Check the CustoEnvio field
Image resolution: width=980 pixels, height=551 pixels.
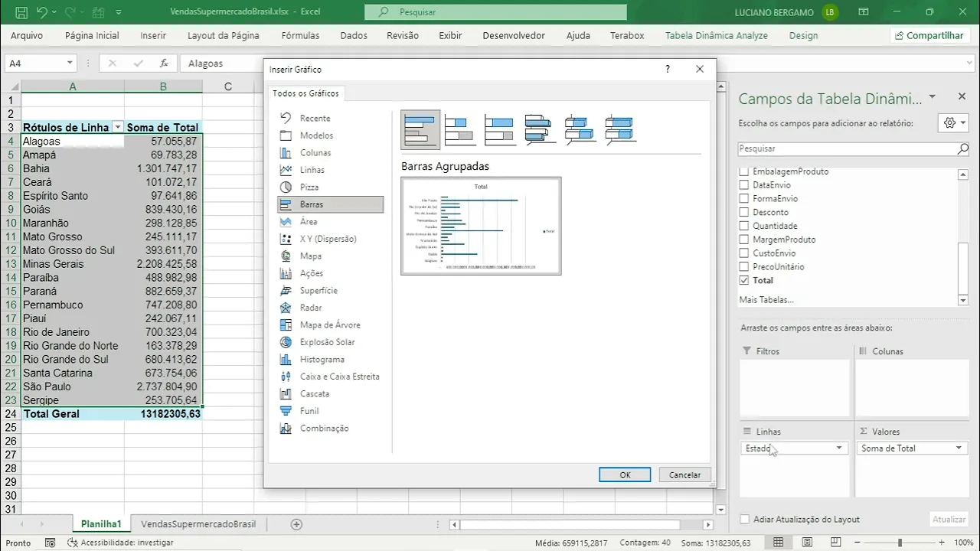[x=743, y=253]
